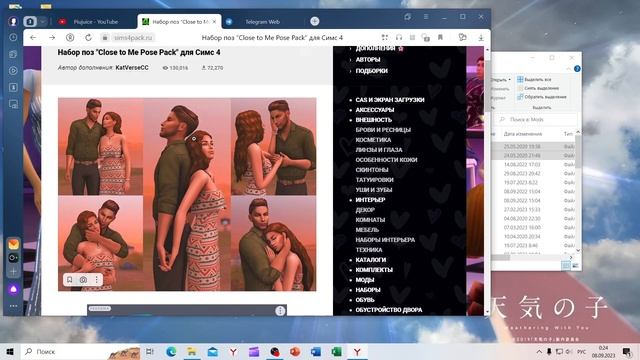
Task: Click 'Обратить выделение' in Explorer window
Action: point(542,97)
